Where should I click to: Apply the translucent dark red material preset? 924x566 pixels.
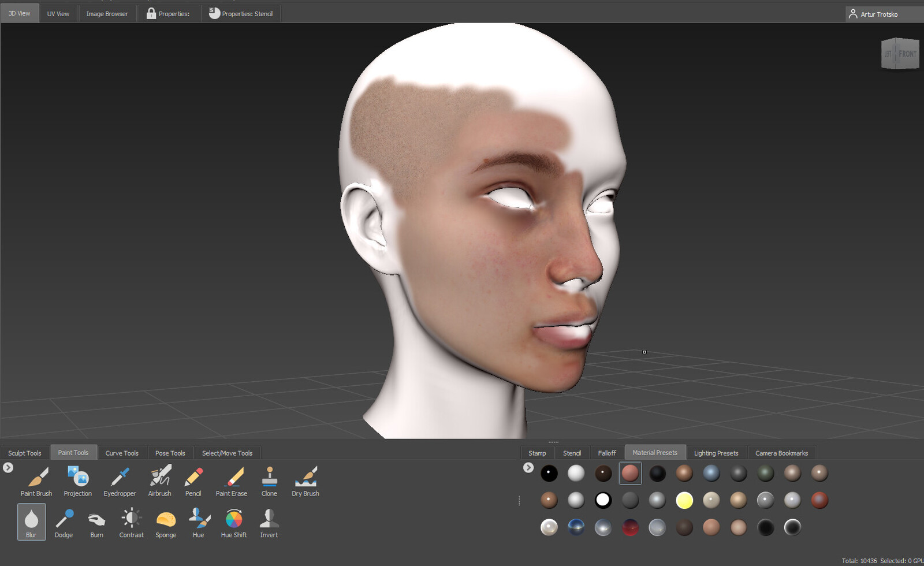(x=630, y=527)
